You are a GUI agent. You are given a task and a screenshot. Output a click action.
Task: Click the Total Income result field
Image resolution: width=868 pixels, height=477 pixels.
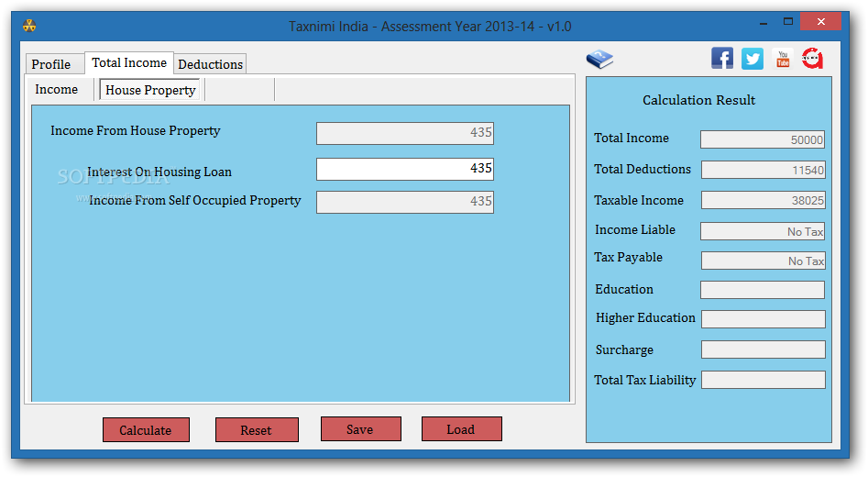click(x=763, y=139)
